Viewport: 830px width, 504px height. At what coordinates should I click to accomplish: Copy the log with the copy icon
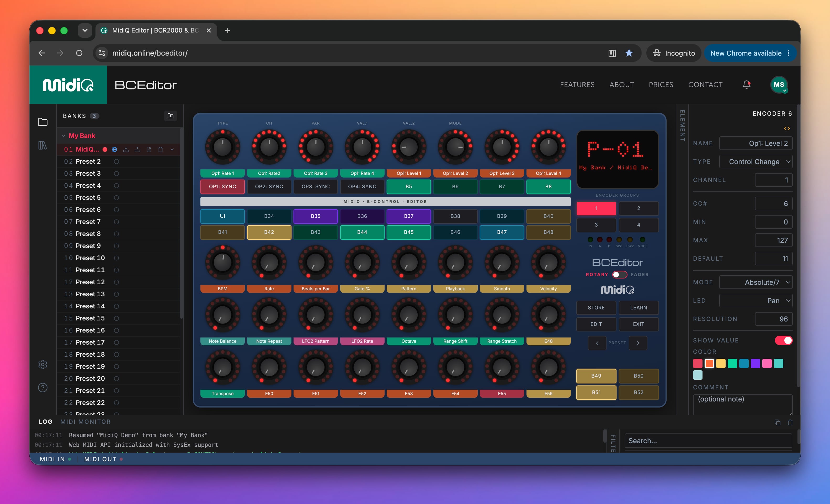pos(778,422)
